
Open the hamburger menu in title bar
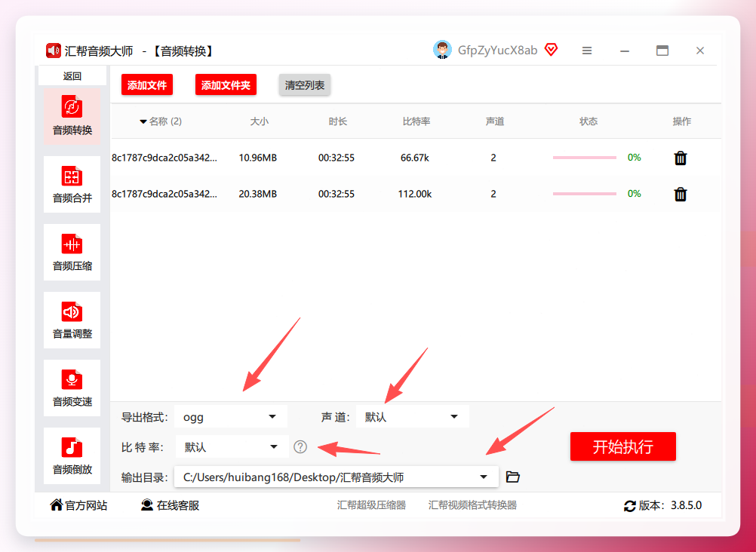[x=587, y=50]
